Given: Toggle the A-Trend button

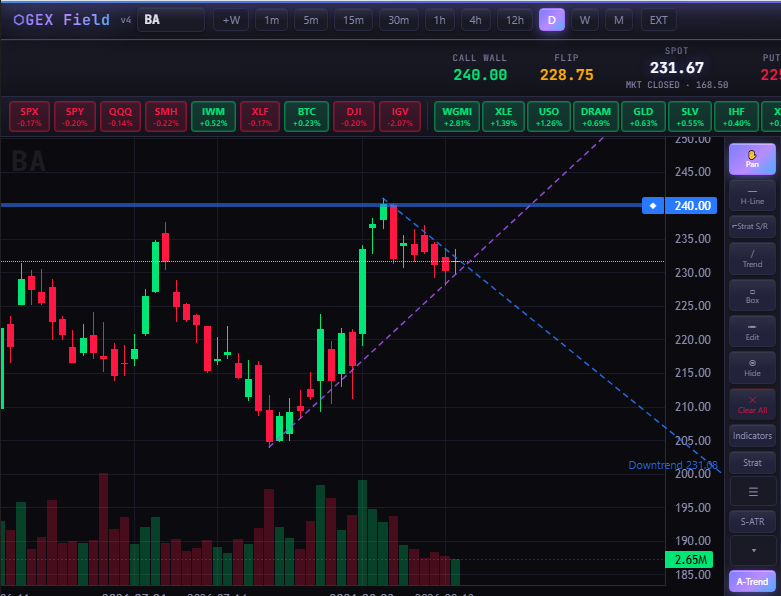Looking at the screenshot, I should tap(752, 581).
